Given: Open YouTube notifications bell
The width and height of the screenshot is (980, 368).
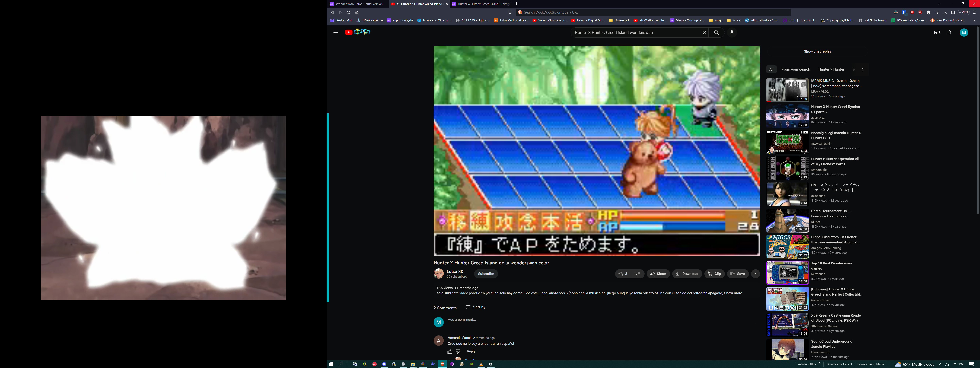Looking at the screenshot, I should click(949, 32).
